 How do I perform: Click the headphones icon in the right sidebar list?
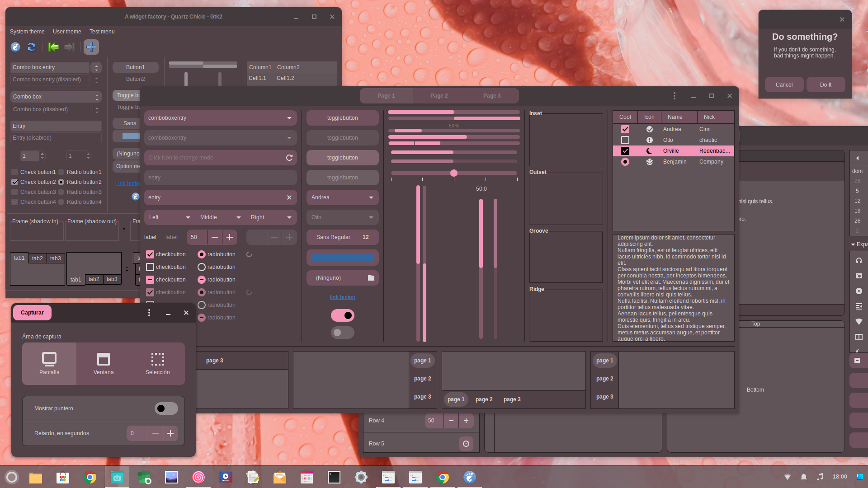tap(859, 260)
